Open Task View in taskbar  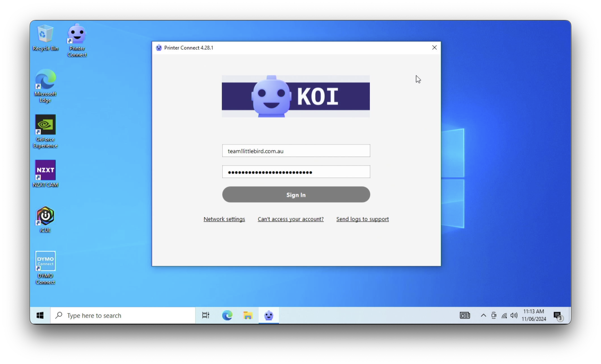[206, 315]
